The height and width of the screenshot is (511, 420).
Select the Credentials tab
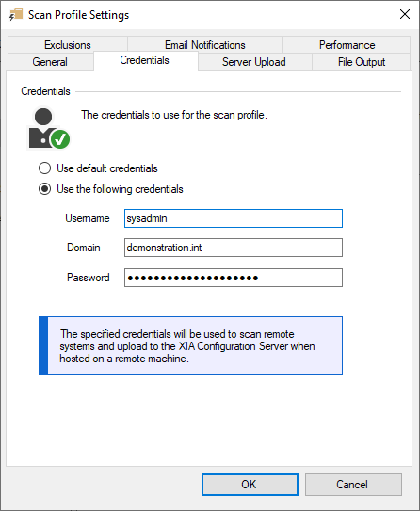[x=144, y=60]
